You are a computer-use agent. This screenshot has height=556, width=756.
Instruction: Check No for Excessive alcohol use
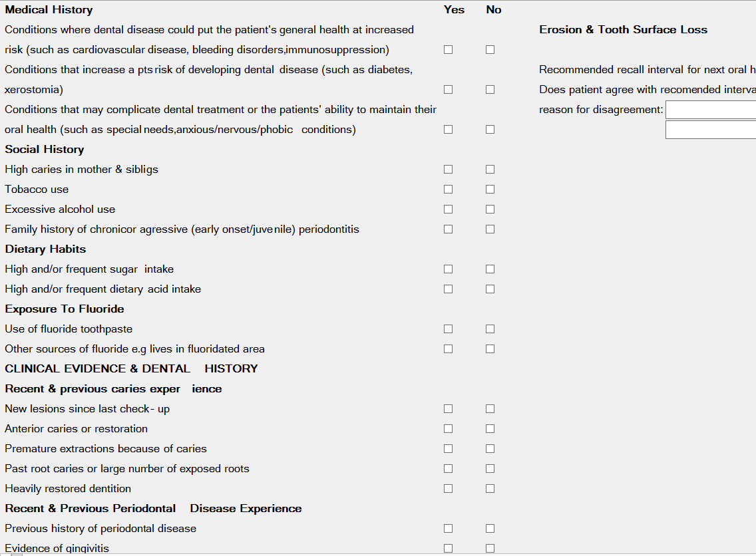pos(490,209)
